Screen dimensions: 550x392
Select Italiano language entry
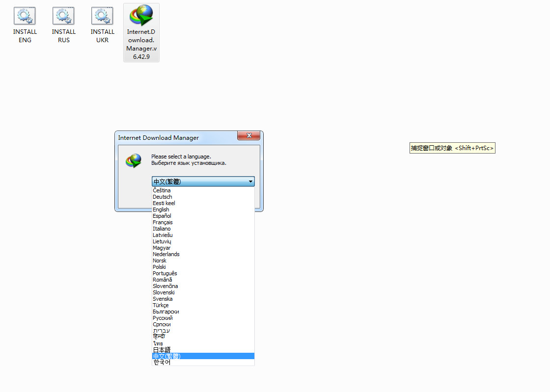tap(203, 229)
